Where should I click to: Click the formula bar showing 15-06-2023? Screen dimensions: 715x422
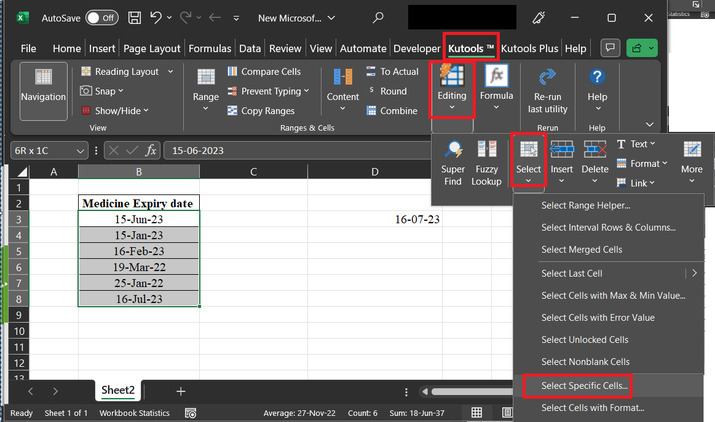pos(297,151)
